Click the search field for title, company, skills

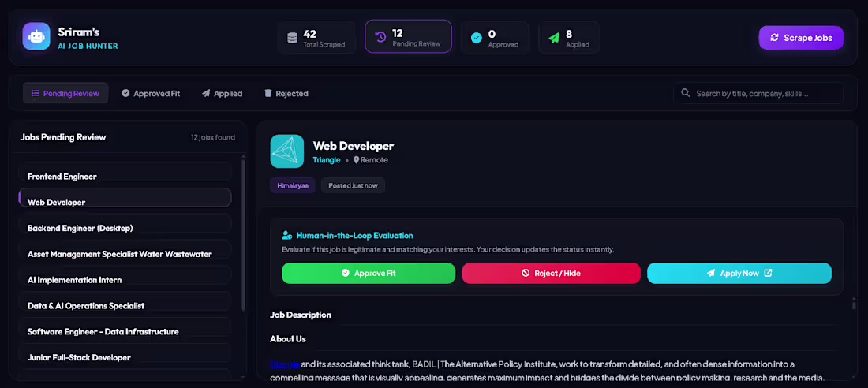point(758,94)
